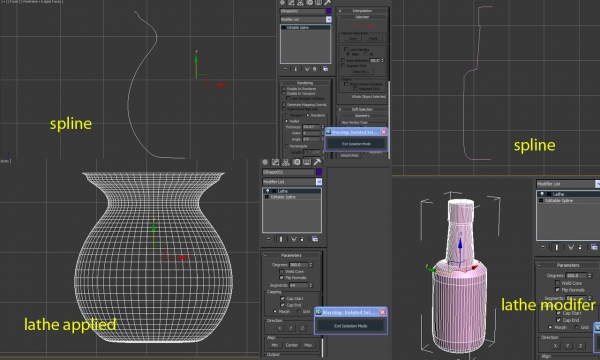Click the Segments spinner arrows in the vase panel
The image size is (600, 360).
(311, 285)
